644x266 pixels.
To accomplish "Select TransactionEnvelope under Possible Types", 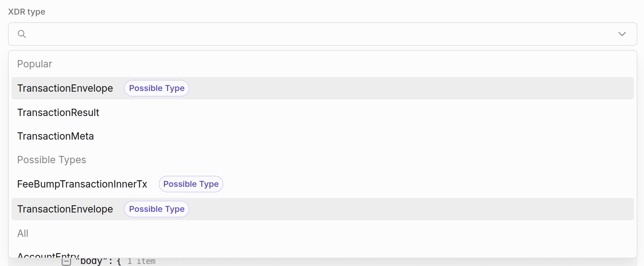I will tap(65, 209).
